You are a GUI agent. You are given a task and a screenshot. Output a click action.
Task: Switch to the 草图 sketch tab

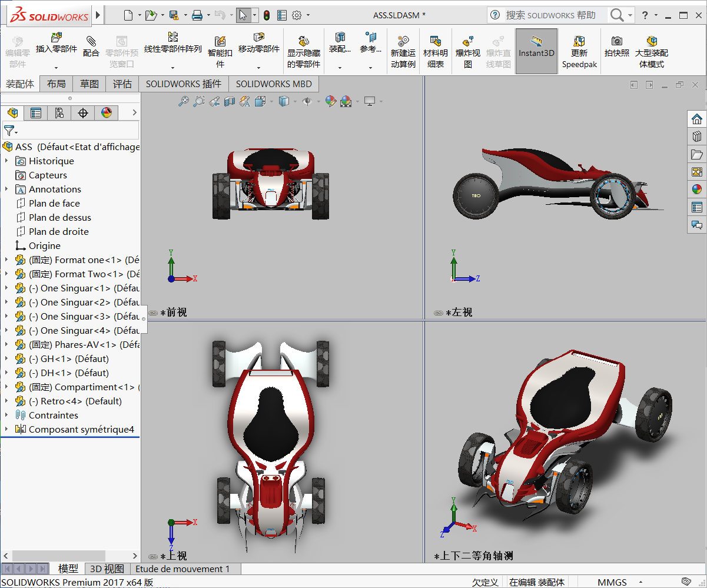89,84
